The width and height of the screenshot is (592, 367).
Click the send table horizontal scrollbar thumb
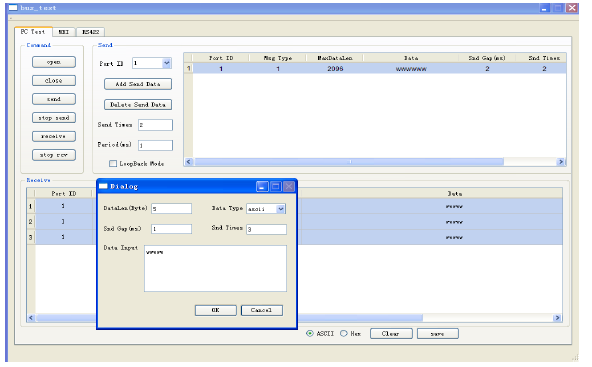[x=349, y=162]
